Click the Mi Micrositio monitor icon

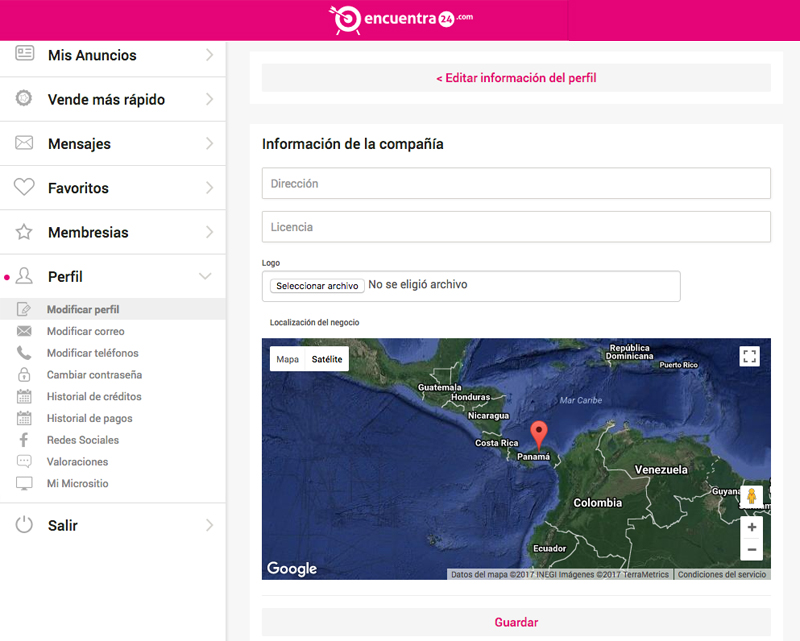24,483
